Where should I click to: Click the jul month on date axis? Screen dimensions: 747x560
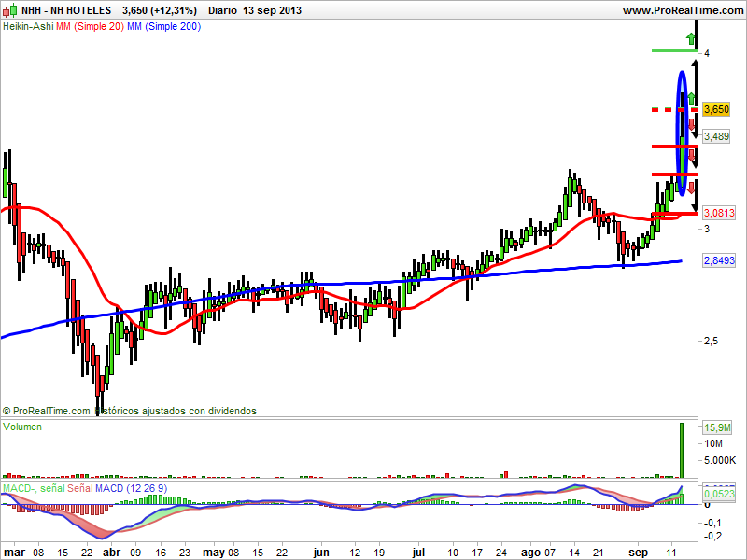click(418, 553)
